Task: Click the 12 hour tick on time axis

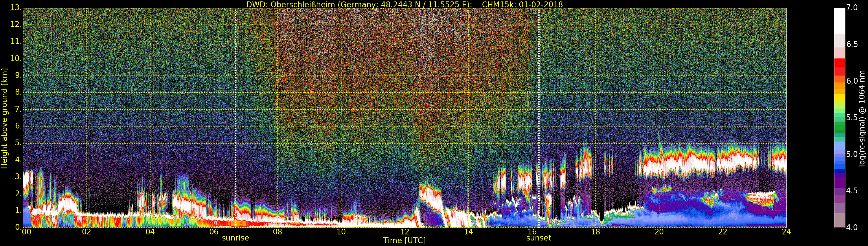Action: click(405, 232)
